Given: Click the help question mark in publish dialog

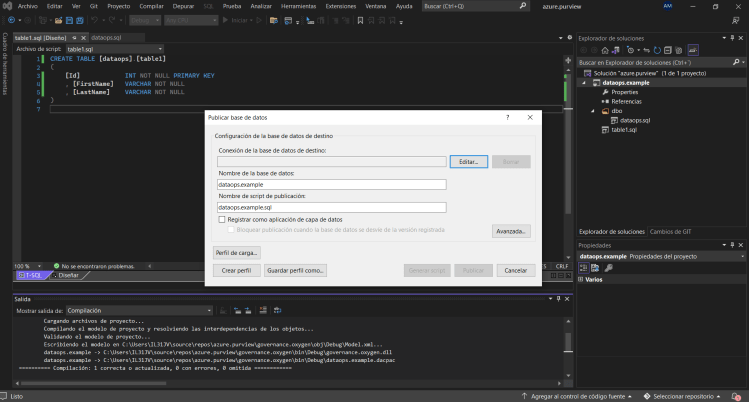Looking at the screenshot, I should pyautogui.click(x=508, y=117).
